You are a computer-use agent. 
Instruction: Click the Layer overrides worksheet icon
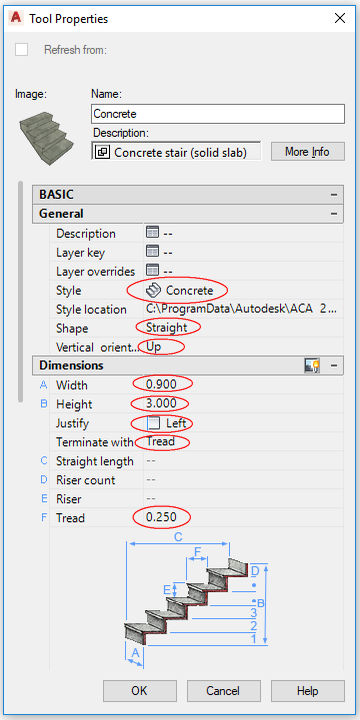(152, 270)
